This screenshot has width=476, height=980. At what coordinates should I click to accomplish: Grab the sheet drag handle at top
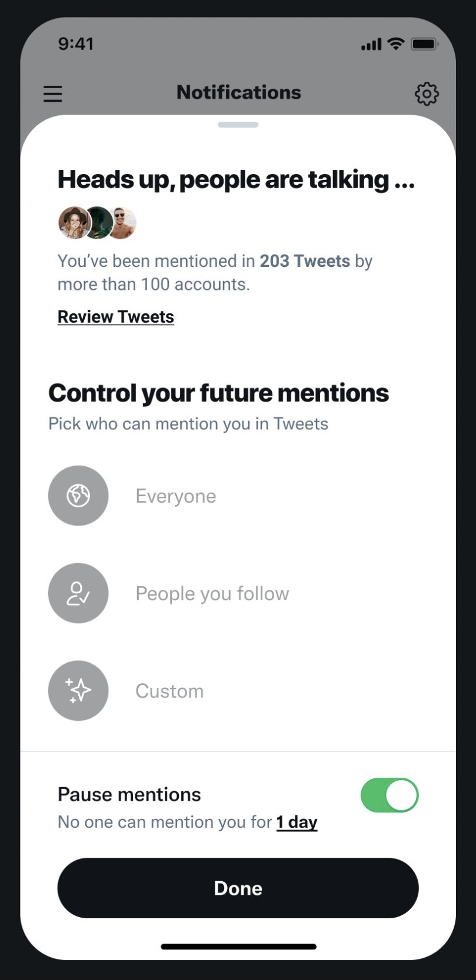pyautogui.click(x=238, y=125)
